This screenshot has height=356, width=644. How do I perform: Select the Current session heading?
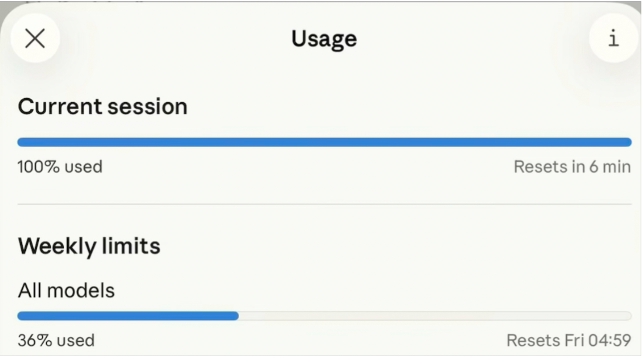click(x=103, y=106)
